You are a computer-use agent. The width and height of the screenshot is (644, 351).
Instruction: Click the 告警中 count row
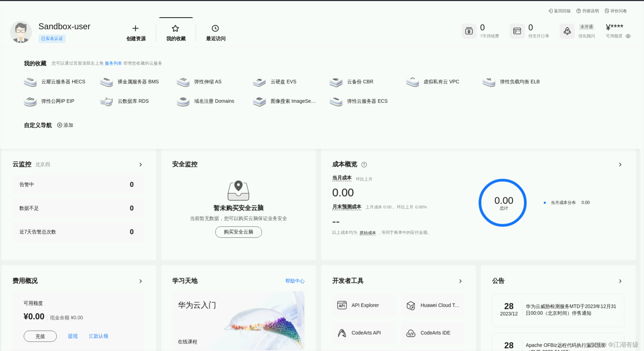point(78,185)
